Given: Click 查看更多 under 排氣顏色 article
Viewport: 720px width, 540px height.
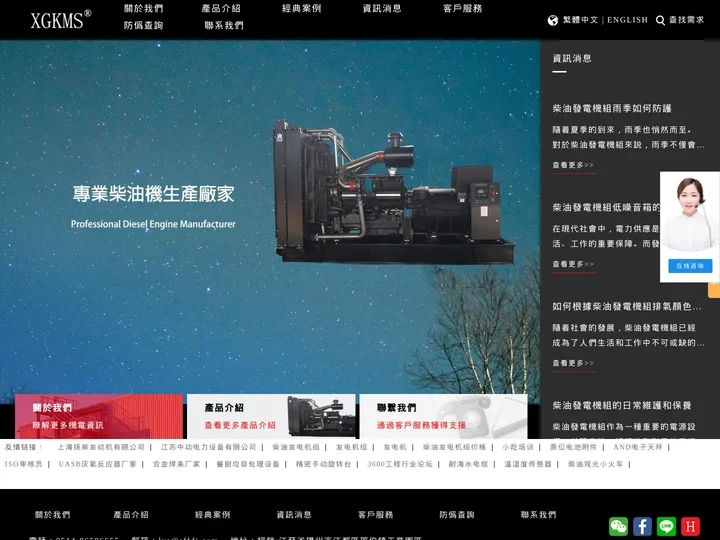Looking at the screenshot, I should pyautogui.click(x=573, y=363).
